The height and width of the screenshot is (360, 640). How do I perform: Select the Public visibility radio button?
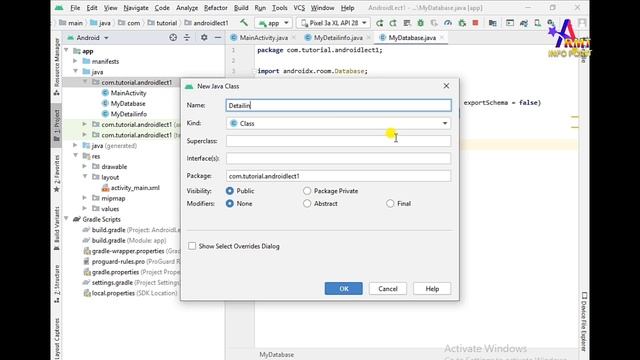tap(230, 191)
